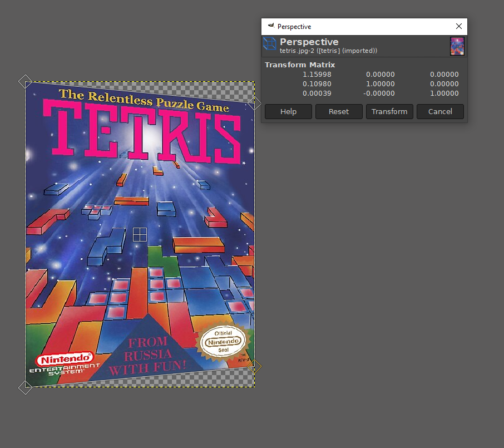This screenshot has width=504, height=448.
Task: Click the GIMP icon in the dialog title bar
Action: 271,26
